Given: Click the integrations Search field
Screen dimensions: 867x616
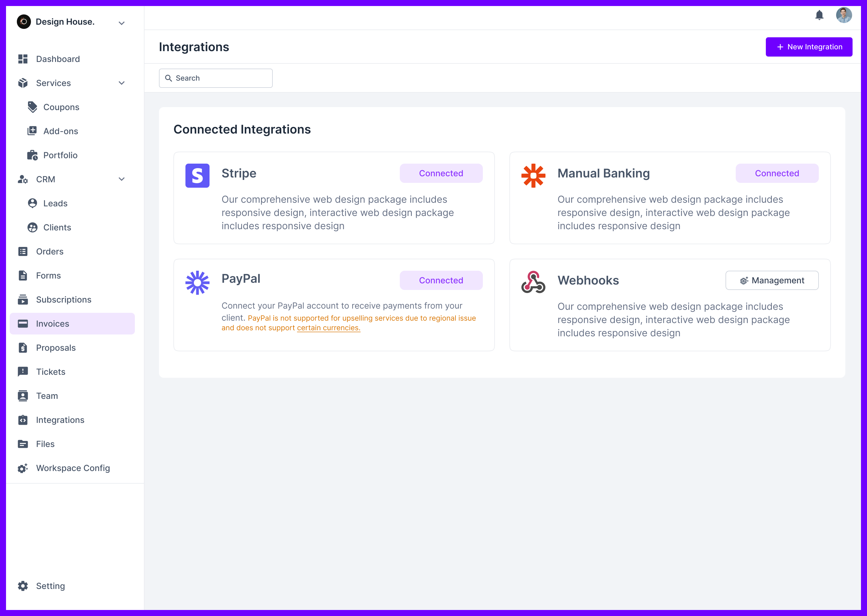Looking at the screenshot, I should tap(215, 78).
